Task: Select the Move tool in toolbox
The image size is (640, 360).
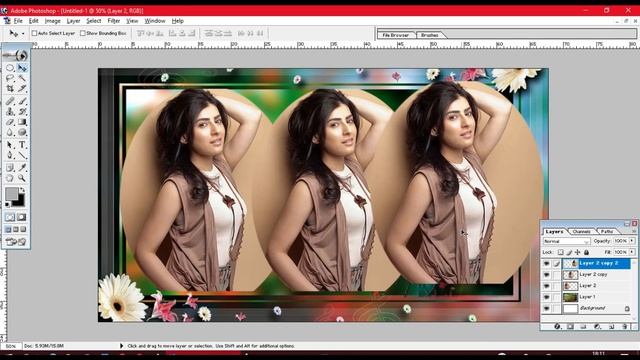Action: [x=22, y=68]
